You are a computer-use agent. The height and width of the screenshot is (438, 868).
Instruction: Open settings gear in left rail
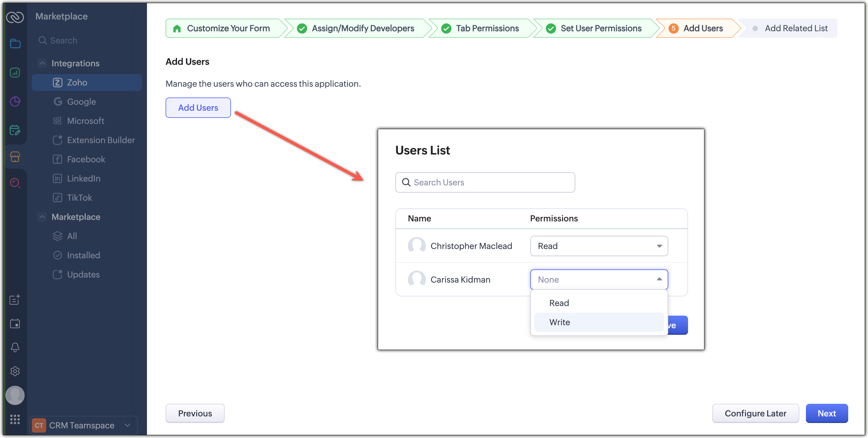pyautogui.click(x=15, y=371)
